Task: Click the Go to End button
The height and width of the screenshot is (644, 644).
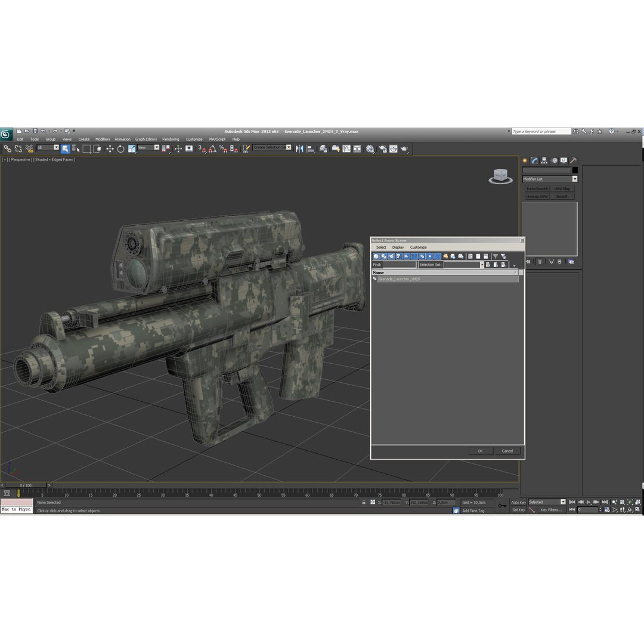Action: (x=605, y=502)
